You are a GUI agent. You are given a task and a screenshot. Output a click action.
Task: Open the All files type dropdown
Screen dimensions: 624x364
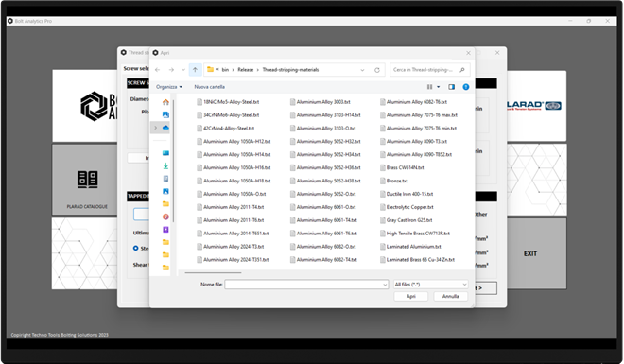(430, 285)
